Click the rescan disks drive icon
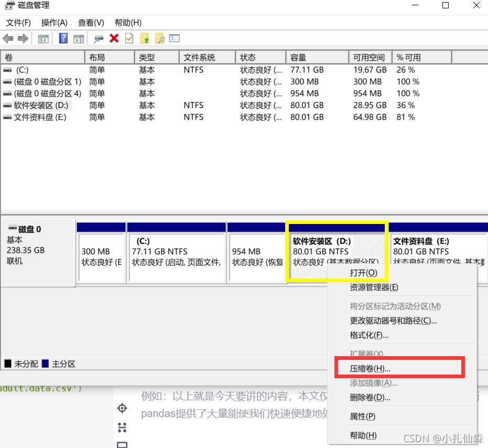This screenshot has width=488, height=448. (99, 39)
